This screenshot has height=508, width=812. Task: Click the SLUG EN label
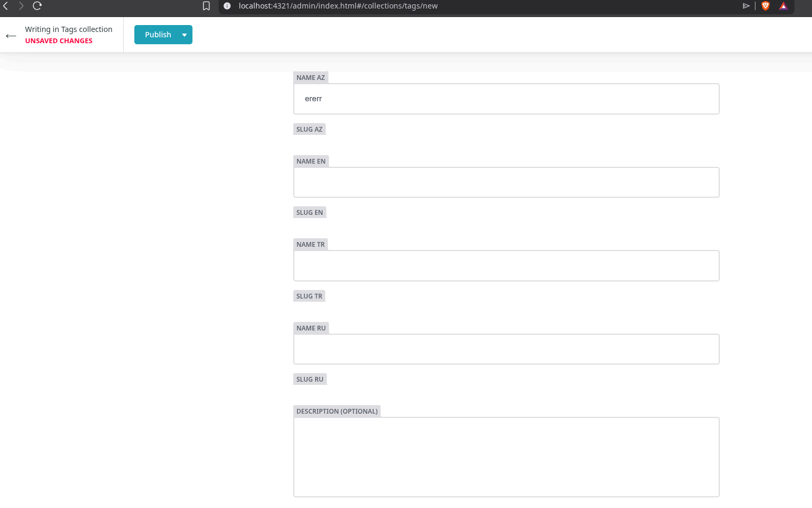pos(310,212)
